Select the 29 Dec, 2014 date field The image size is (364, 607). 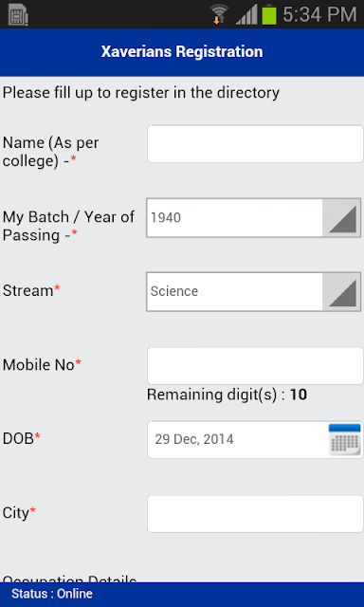coord(255,440)
